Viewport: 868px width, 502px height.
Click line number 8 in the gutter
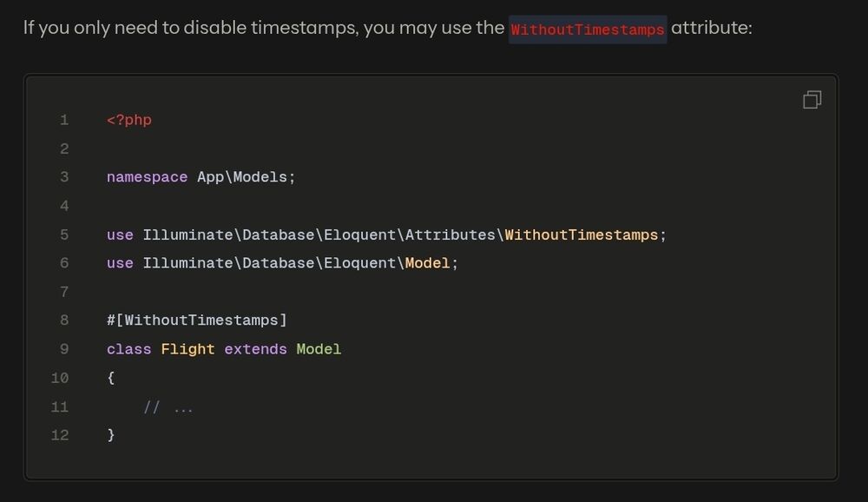pos(64,320)
